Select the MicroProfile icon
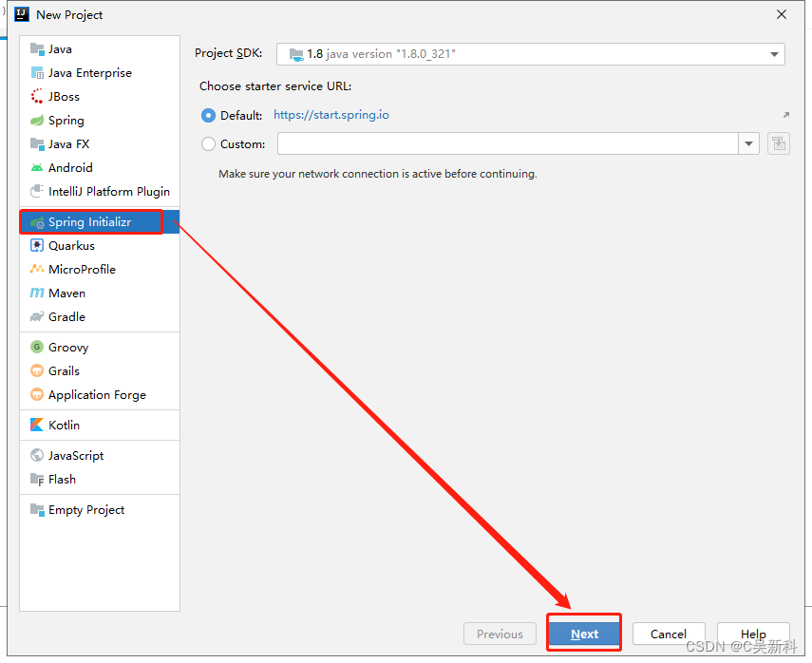The image size is (812, 663). [x=37, y=269]
